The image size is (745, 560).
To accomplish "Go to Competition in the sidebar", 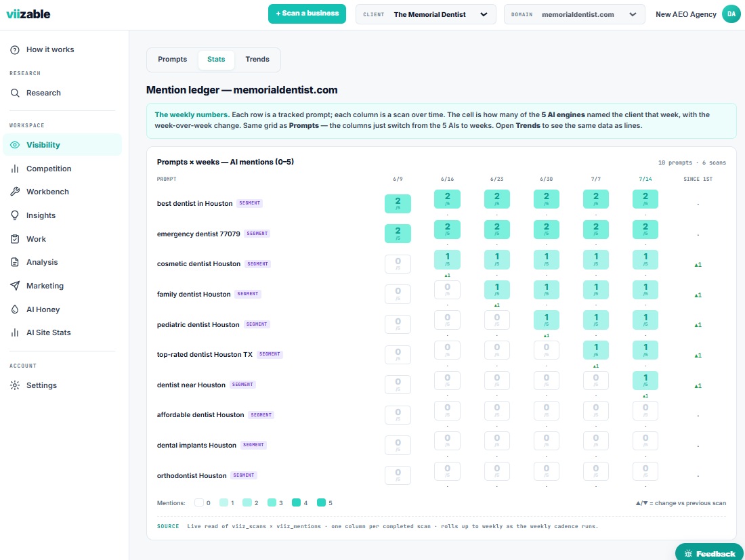I will [62, 169].
